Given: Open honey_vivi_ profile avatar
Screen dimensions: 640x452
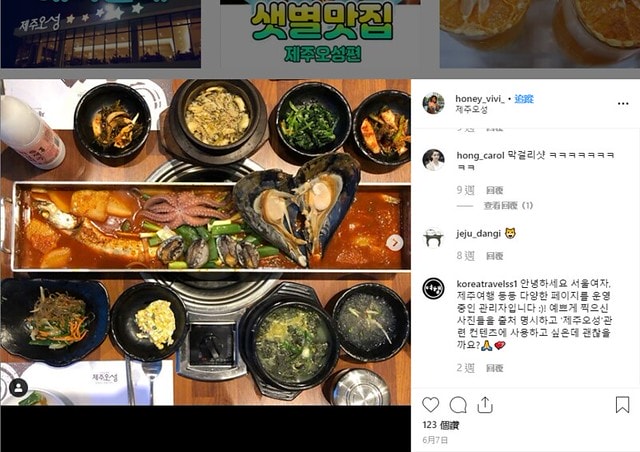Looking at the screenshot, I should [433, 103].
